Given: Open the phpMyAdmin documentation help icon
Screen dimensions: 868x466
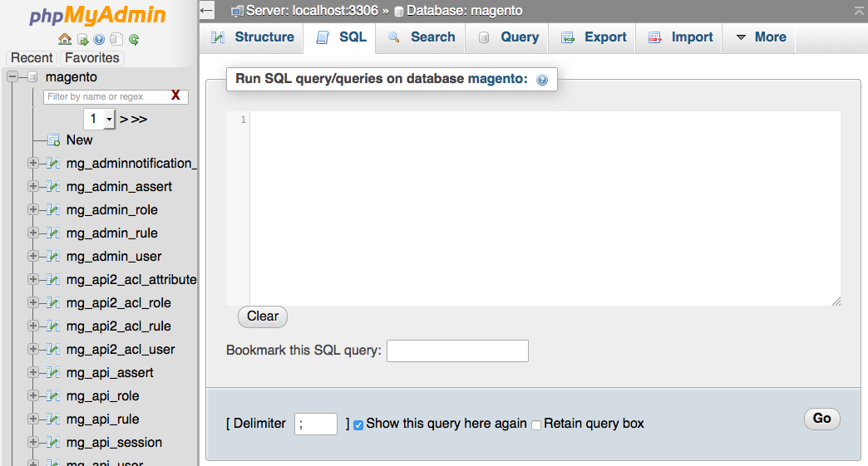Looking at the screenshot, I should click(x=99, y=39).
